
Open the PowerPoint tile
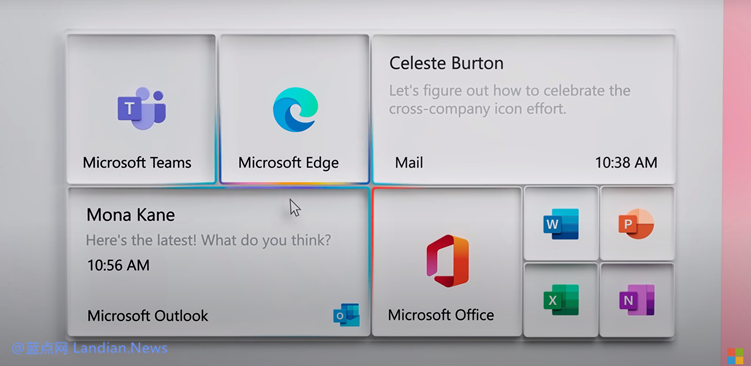coord(637,224)
